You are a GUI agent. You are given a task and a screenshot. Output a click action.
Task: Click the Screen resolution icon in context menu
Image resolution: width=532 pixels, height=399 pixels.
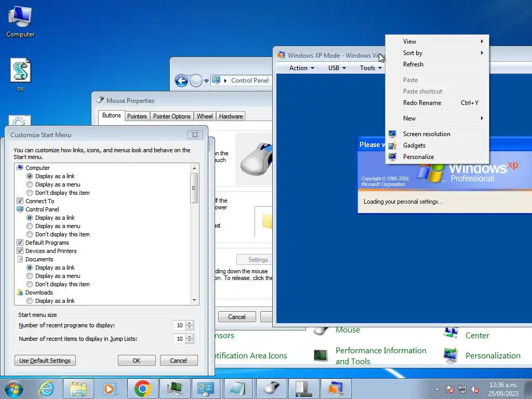pos(393,134)
